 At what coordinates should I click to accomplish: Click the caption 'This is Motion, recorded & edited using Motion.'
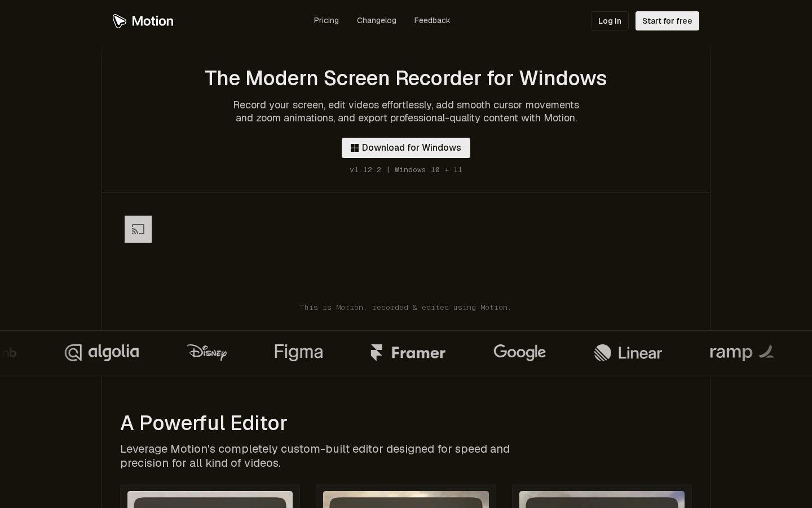tap(405, 308)
